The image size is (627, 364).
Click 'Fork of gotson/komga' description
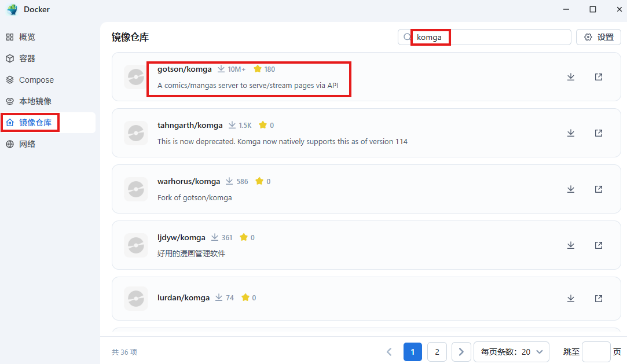click(x=195, y=197)
